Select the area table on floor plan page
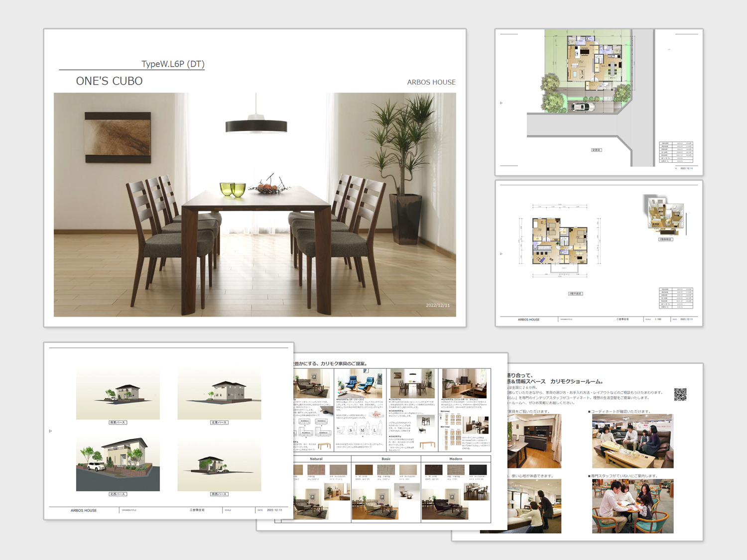Viewport: 747px width, 560px height. 676,298
